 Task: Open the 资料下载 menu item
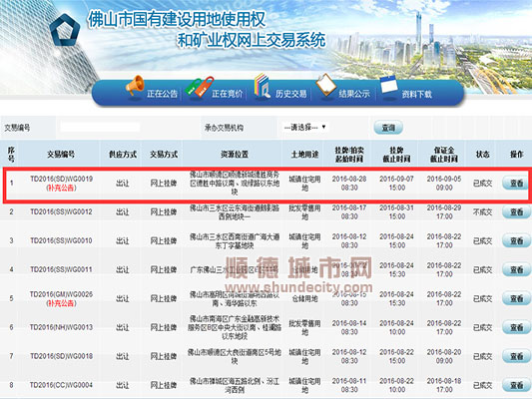tap(417, 94)
